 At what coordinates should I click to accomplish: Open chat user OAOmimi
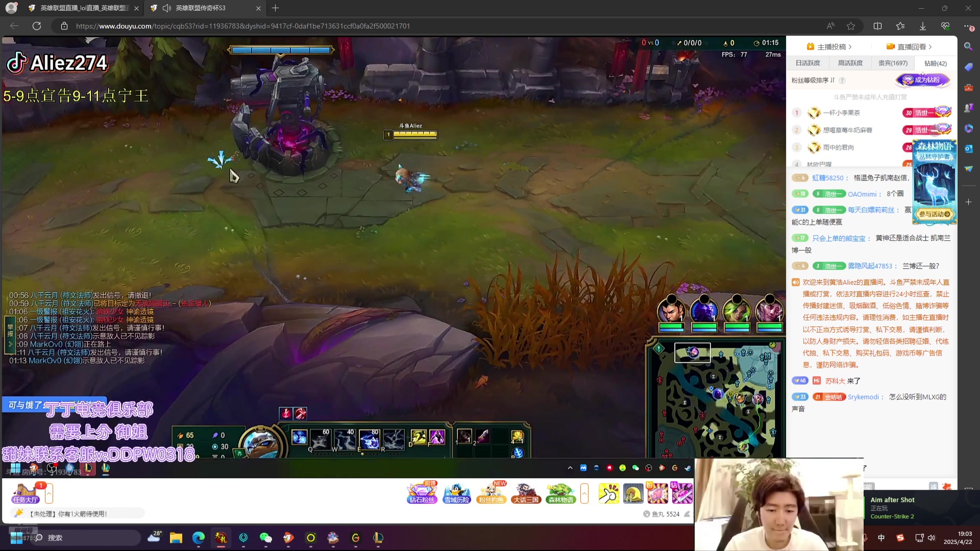pyautogui.click(x=864, y=194)
